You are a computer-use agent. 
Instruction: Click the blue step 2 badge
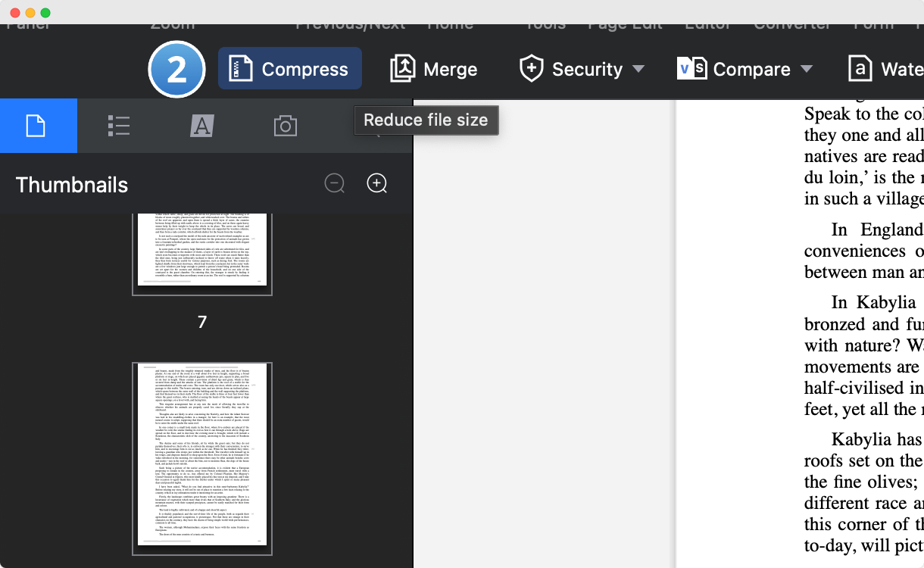point(176,70)
